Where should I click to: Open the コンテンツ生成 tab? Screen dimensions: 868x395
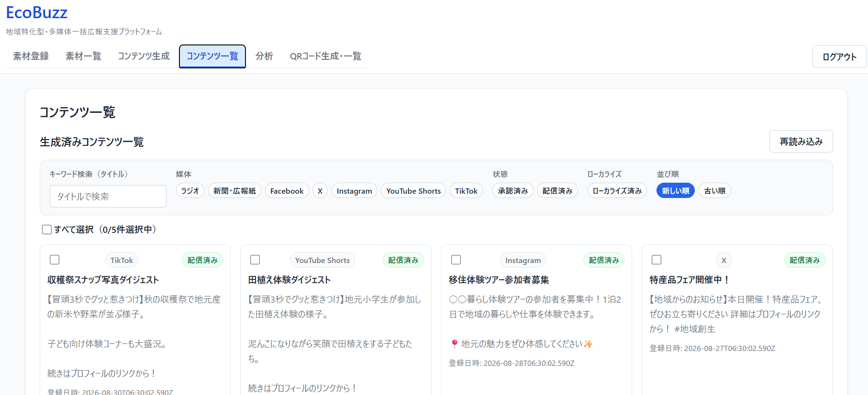144,56
